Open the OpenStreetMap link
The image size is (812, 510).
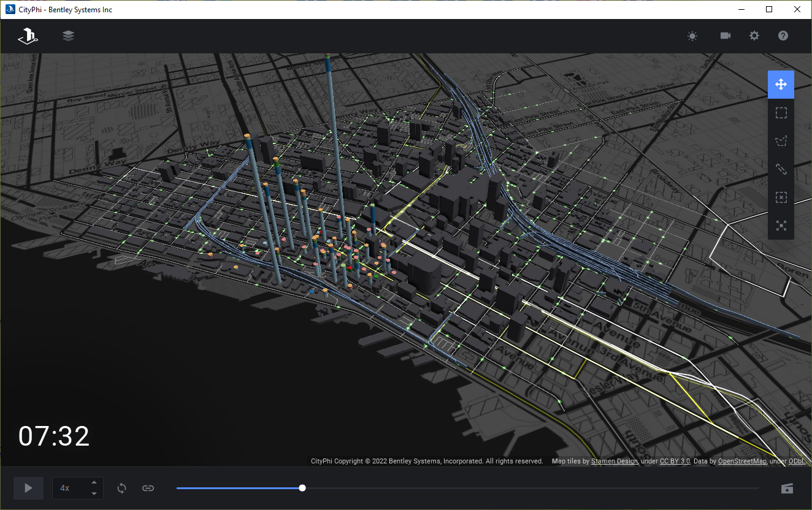pos(742,461)
